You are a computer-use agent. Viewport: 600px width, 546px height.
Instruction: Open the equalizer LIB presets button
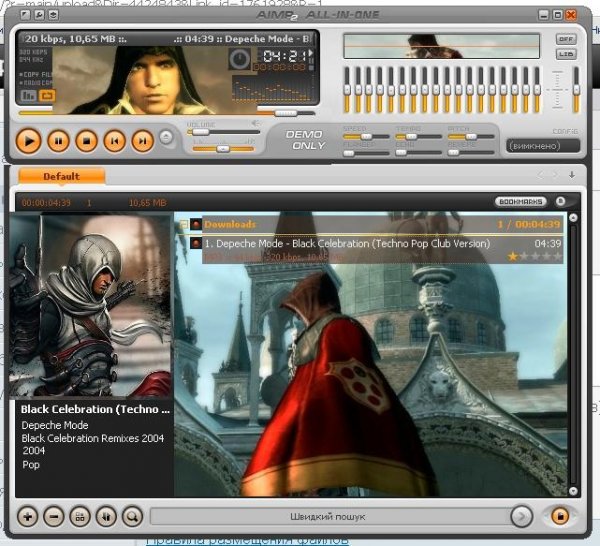[566, 54]
